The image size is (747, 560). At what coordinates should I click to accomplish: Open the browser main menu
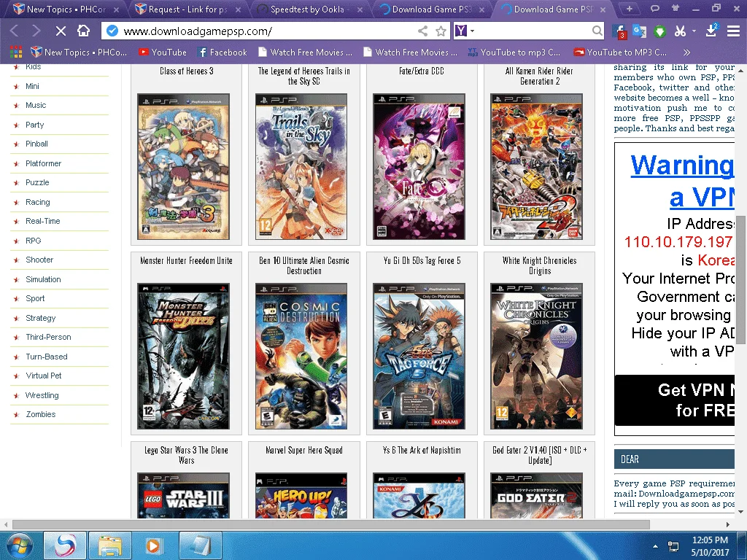(733, 31)
